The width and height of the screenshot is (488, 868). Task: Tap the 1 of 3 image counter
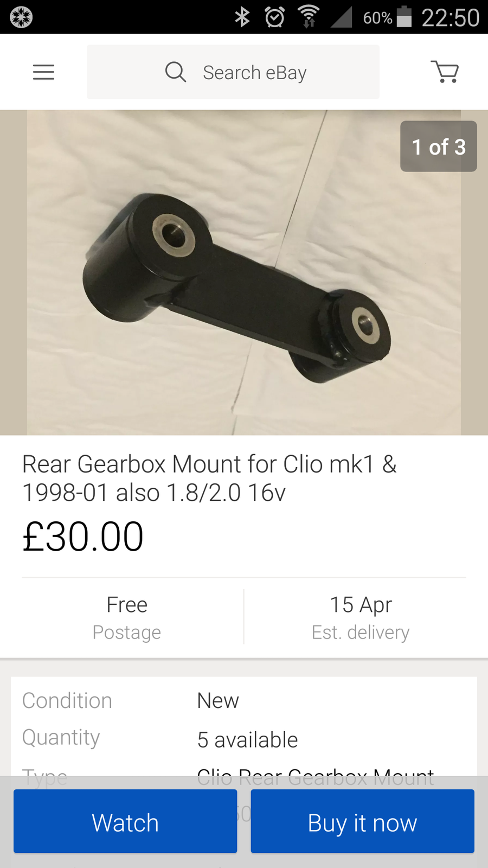click(438, 146)
